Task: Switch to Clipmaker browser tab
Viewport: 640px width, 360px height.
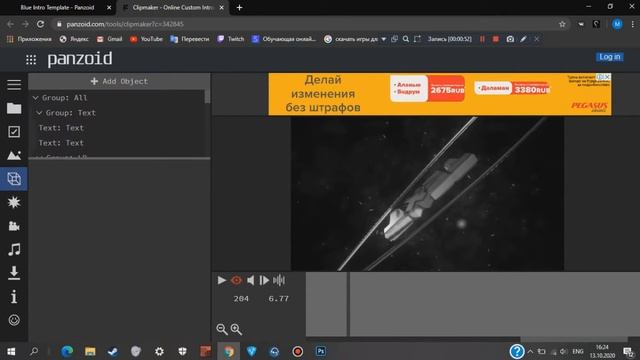Action: pyautogui.click(x=173, y=7)
